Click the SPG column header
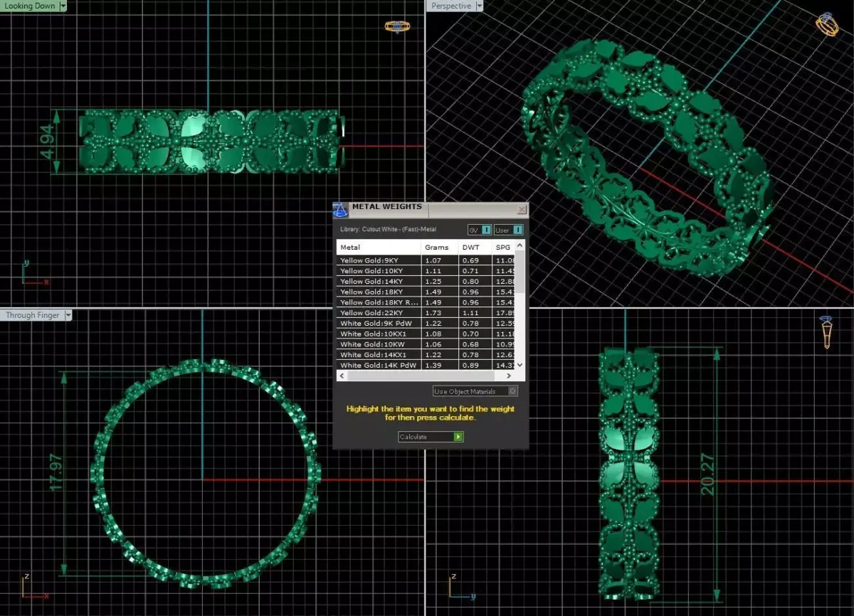The image size is (854, 616). click(503, 248)
